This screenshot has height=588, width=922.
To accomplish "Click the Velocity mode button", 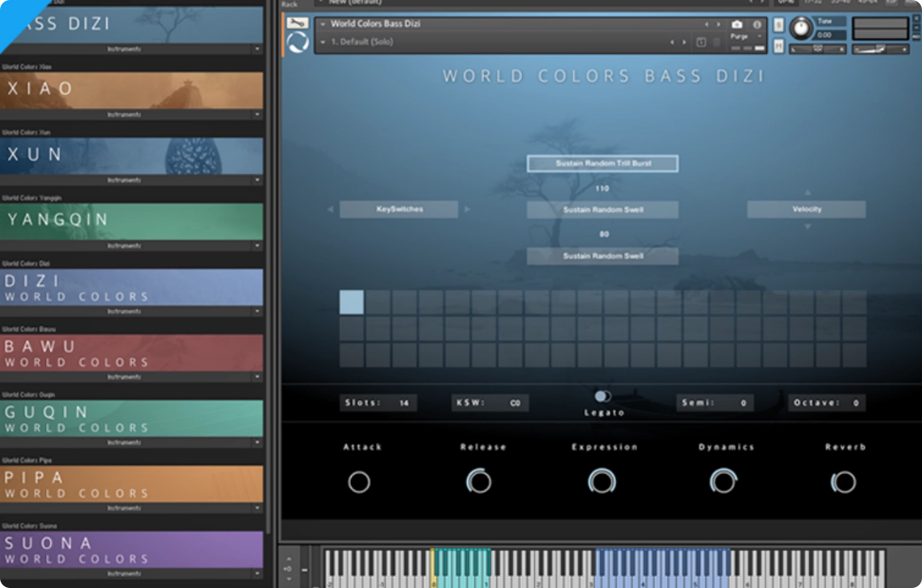I will pyautogui.click(x=807, y=210).
